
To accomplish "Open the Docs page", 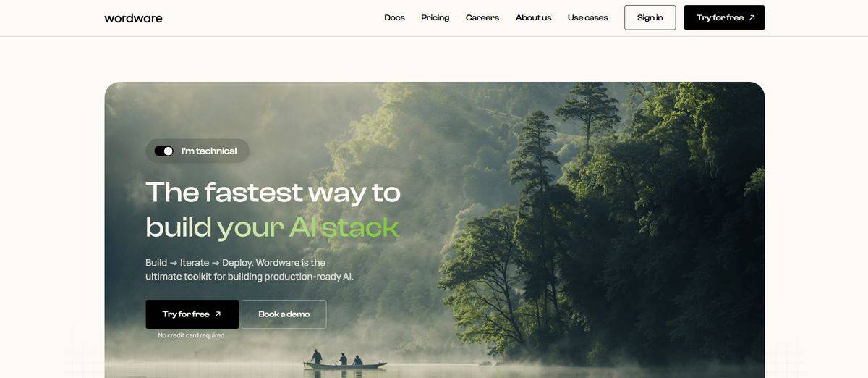I will tap(394, 17).
